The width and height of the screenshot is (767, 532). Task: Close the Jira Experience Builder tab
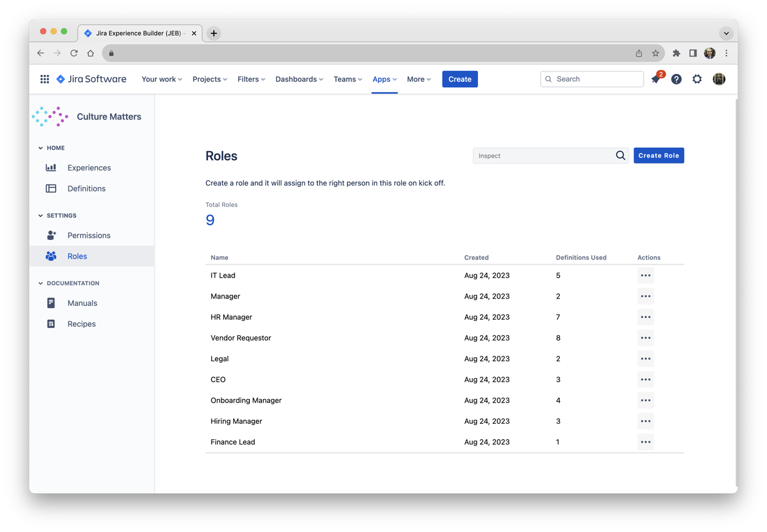194,33
